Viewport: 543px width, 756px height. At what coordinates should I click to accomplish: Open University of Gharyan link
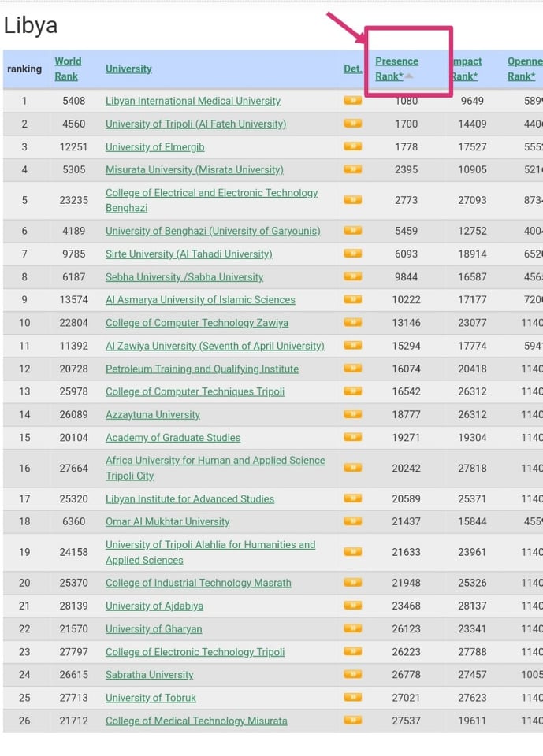click(154, 628)
